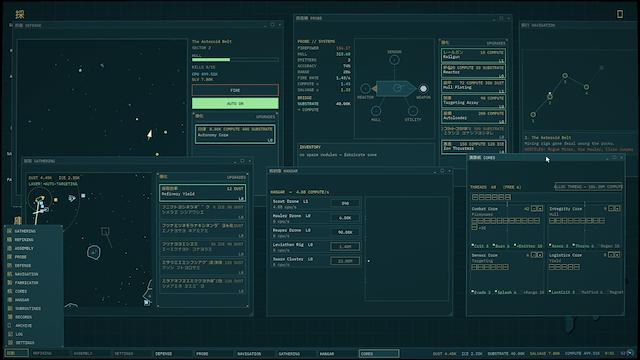Click the spaceship in Defense viewport
The image size is (640, 360).
point(150,134)
